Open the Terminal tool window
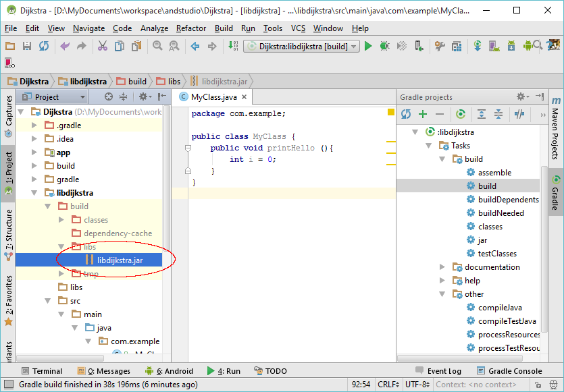The width and height of the screenshot is (564, 392). coord(43,370)
